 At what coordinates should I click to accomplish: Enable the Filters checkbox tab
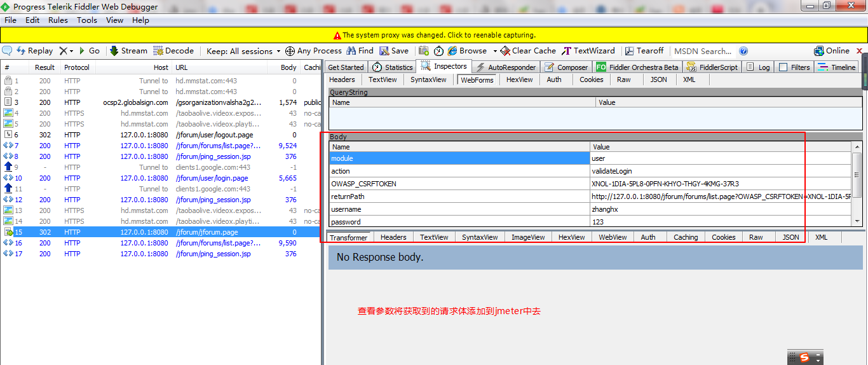[x=795, y=67]
